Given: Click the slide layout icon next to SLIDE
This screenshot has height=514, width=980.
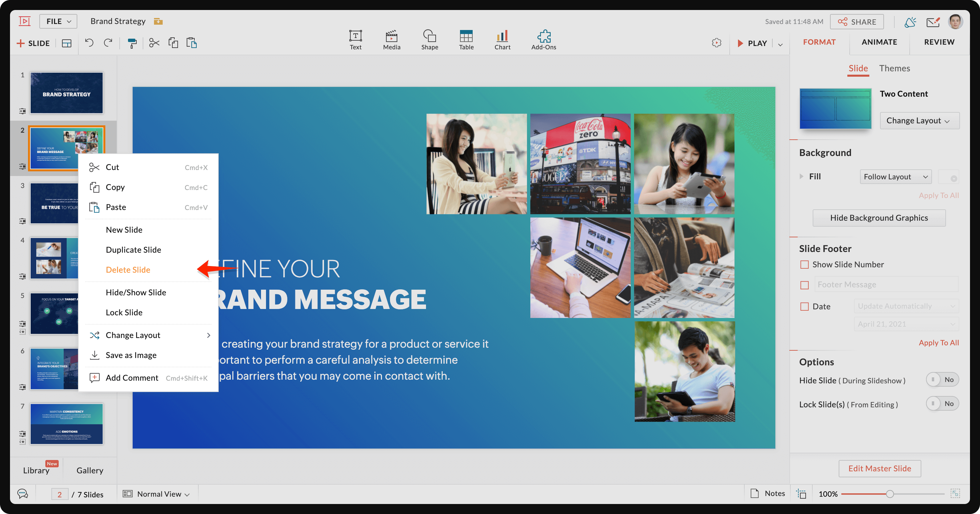Looking at the screenshot, I should point(67,43).
